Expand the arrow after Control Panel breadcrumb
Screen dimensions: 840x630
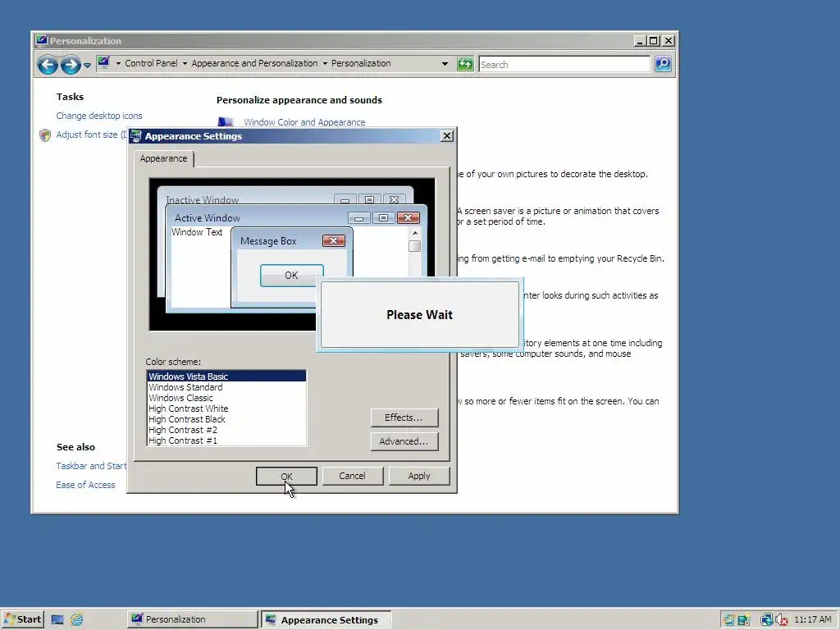pos(185,63)
